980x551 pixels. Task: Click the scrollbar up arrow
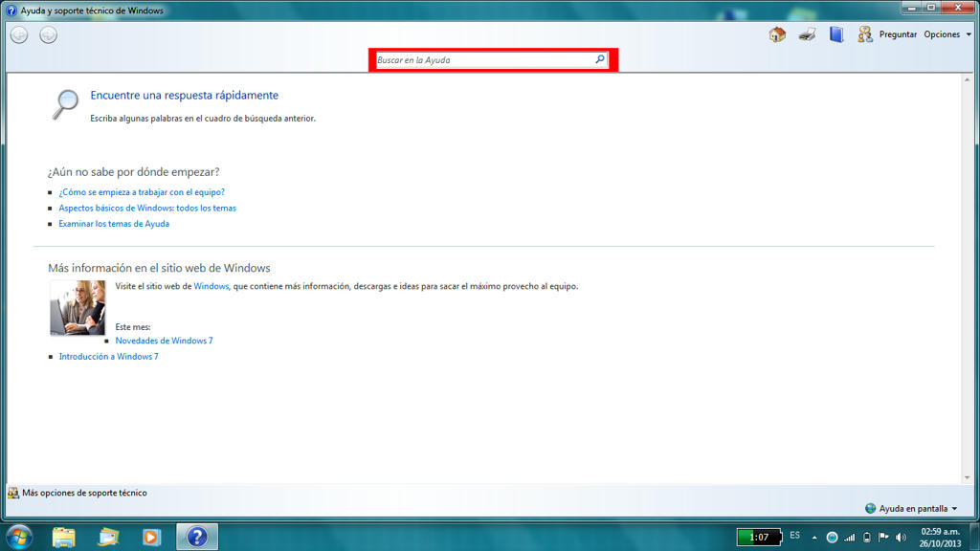coord(967,79)
